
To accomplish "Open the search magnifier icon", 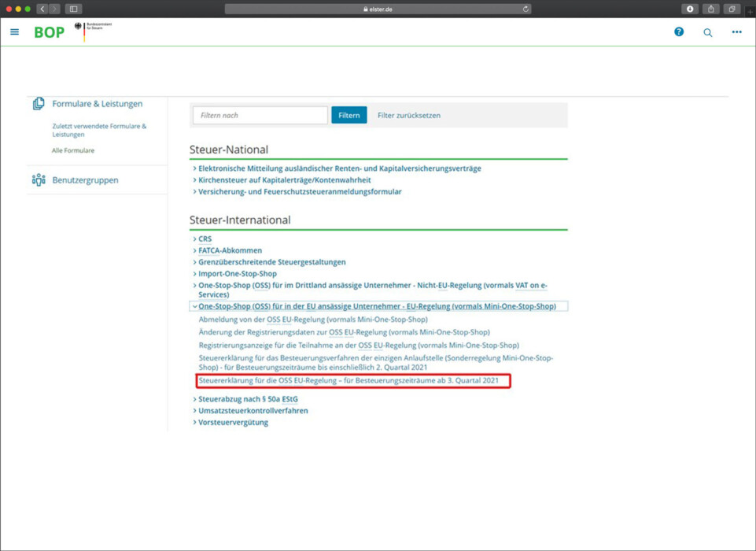I will tap(707, 32).
